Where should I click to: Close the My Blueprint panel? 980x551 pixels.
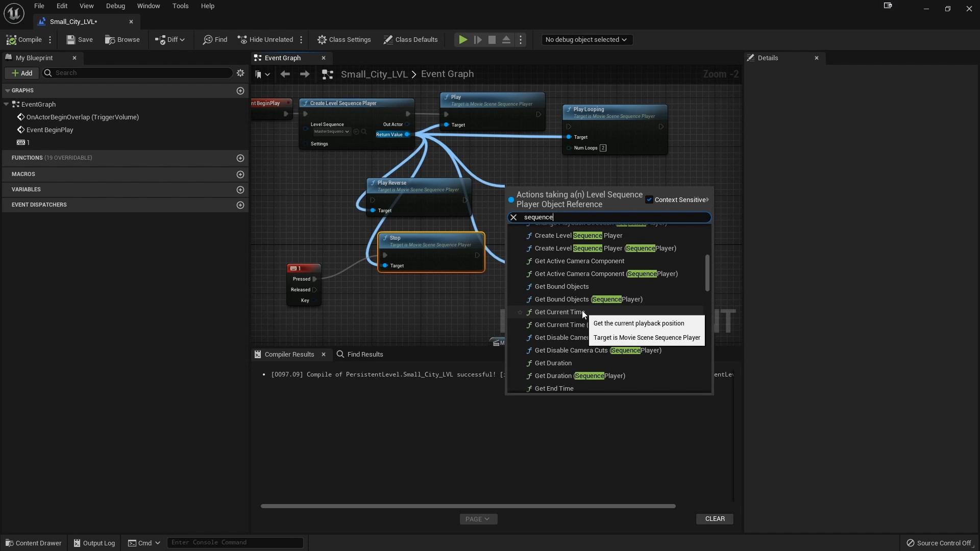(x=75, y=58)
